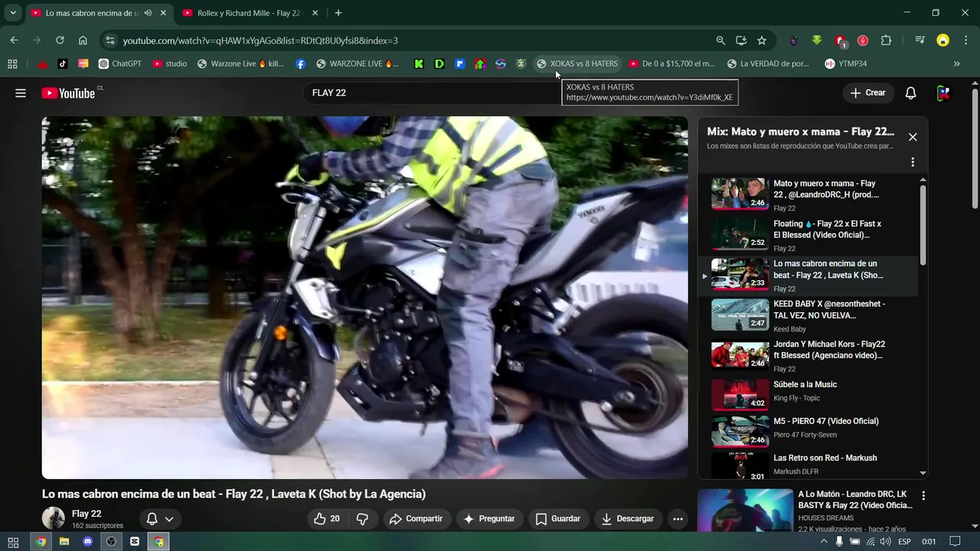The height and width of the screenshot is (551, 980).
Task: Open A Lo Matón recommended video thumbnail
Action: 745,510
